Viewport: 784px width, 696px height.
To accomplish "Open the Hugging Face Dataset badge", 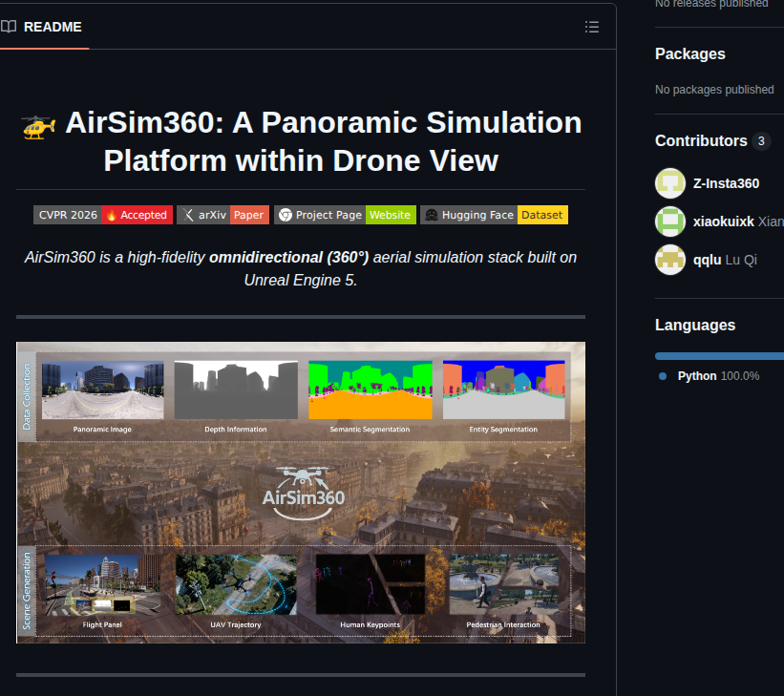I will (x=494, y=215).
